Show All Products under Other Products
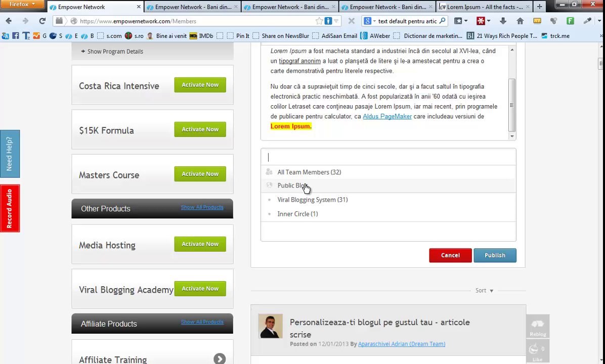This screenshot has height=364, width=605. pyautogui.click(x=202, y=207)
